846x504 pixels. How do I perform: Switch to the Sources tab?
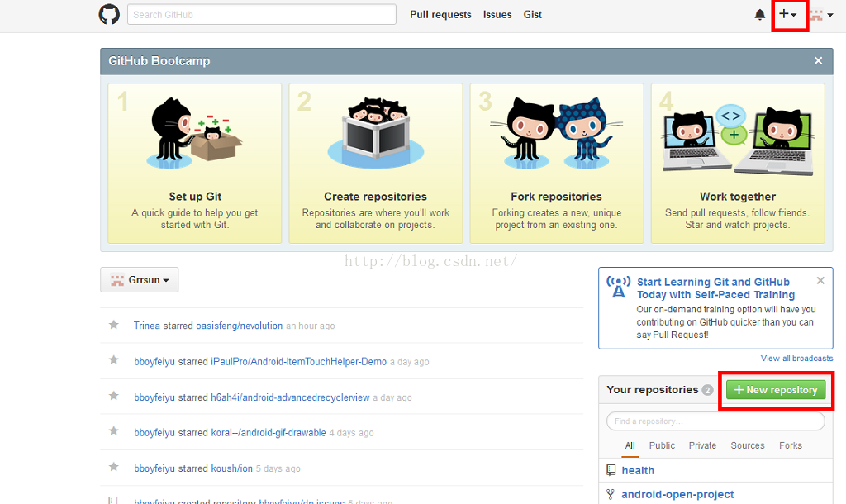[747, 445]
